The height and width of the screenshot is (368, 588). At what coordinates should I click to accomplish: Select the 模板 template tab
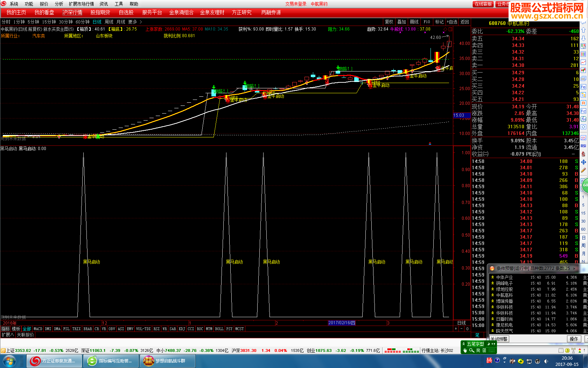[16, 329]
